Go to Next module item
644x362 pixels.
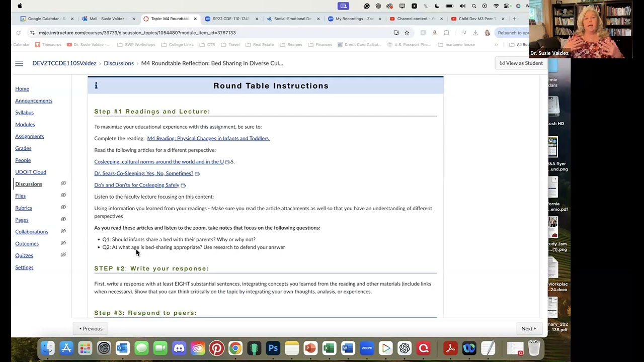pos(529,329)
